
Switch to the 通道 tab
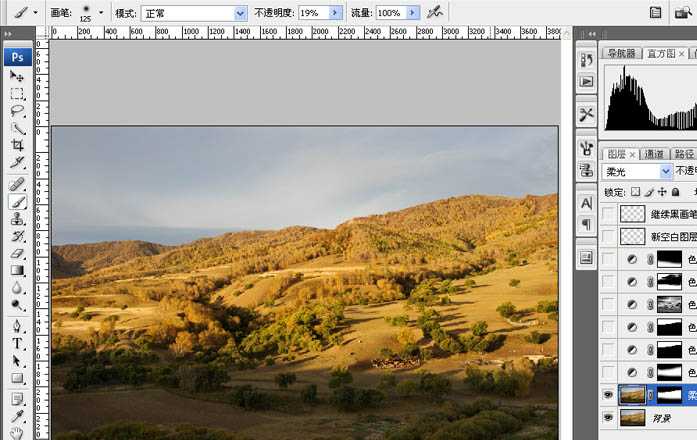pyautogui.click(x=653, y=154)
